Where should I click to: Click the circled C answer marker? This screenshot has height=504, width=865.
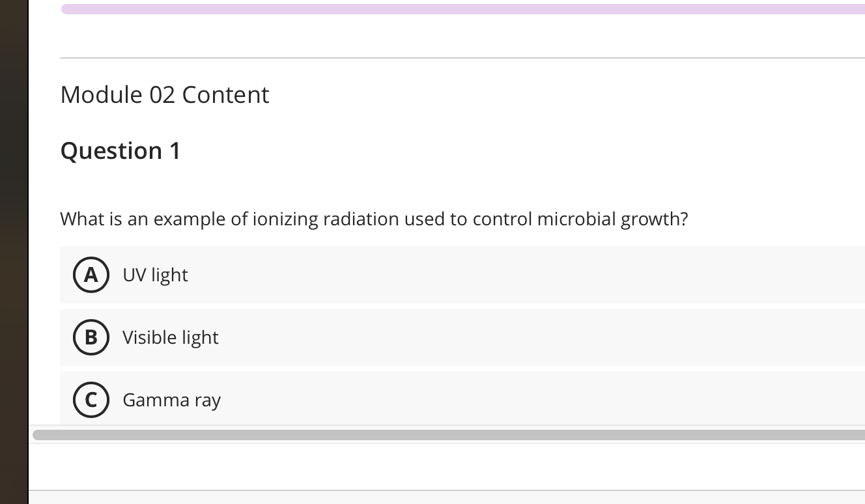click(x=91, y=400)
